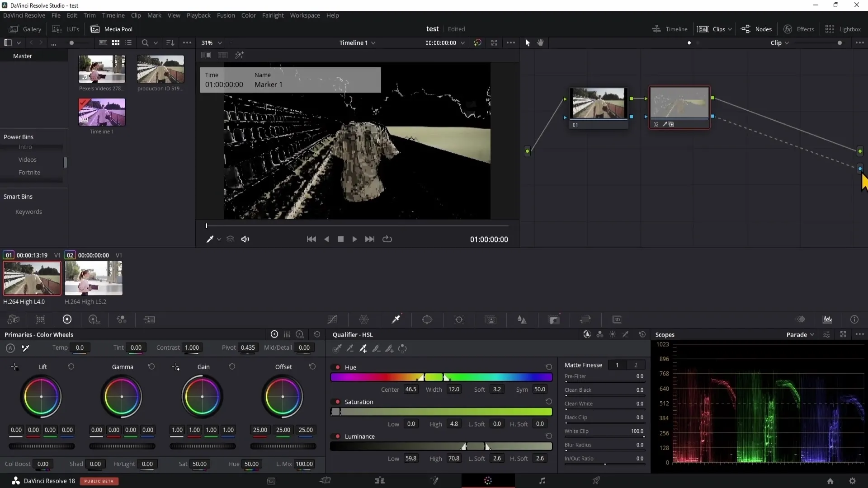Select the Primaries color wheels palette icon
This screenshot has width=868, height=488.
(x=67, y=319)
